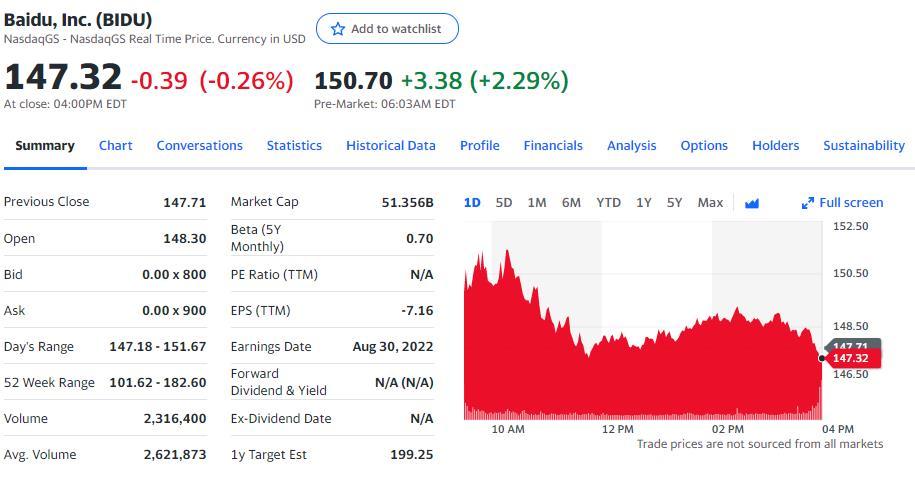
Task: Switch chart range to 6M
Action: (x=571, y=202)
